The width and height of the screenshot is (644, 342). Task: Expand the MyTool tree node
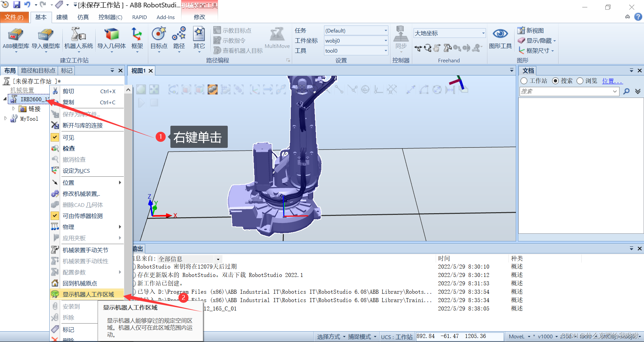pyautogui.click(x=5, y=118)
